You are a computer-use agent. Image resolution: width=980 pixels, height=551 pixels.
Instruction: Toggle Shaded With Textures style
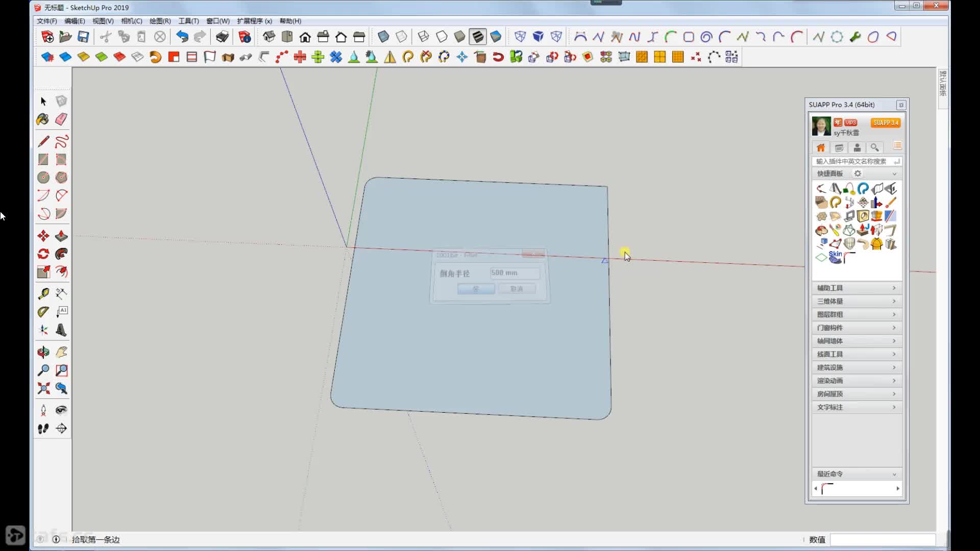point(478,37)
